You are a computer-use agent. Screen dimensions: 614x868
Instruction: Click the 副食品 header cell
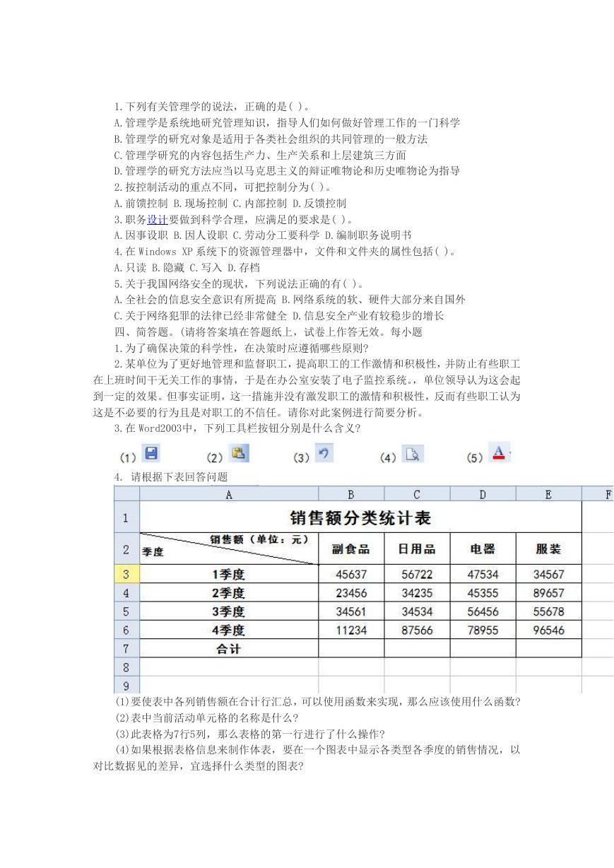point(351,549)
